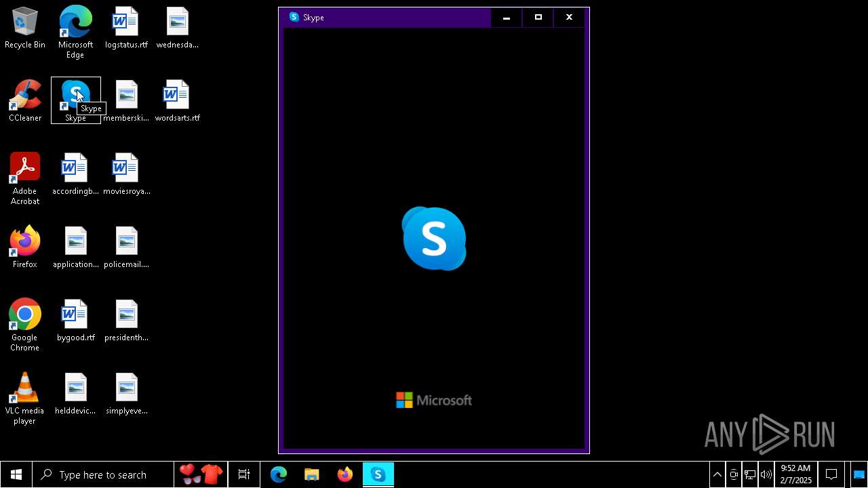Select the application... image file icon

pyautogui.click(x=75, y=247)
